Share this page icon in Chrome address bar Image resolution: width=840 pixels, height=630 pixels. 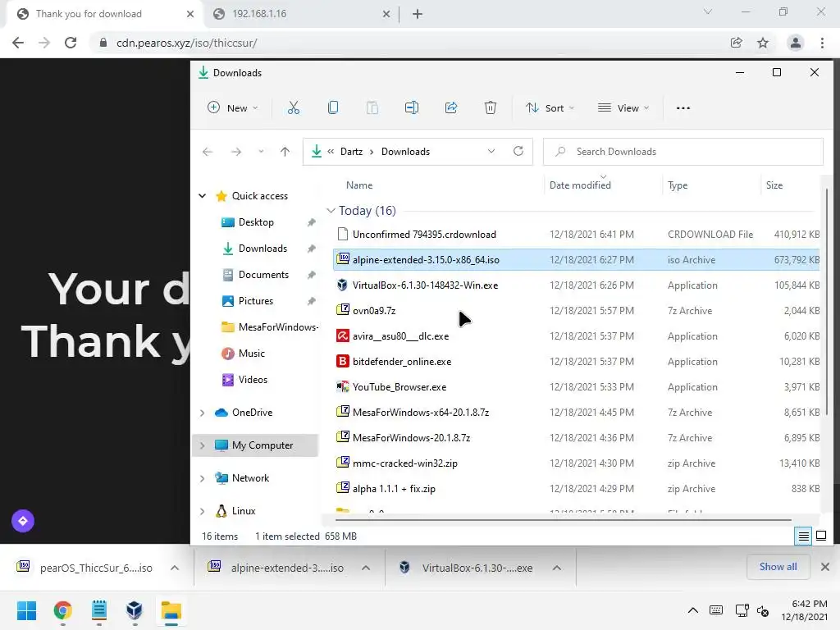tap(736, 43)
